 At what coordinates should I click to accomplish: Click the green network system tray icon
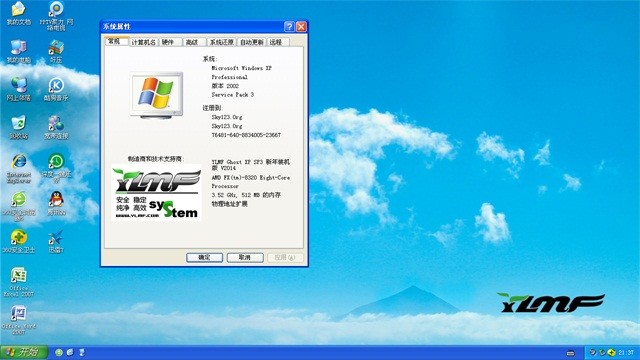[x=602, y=353]
